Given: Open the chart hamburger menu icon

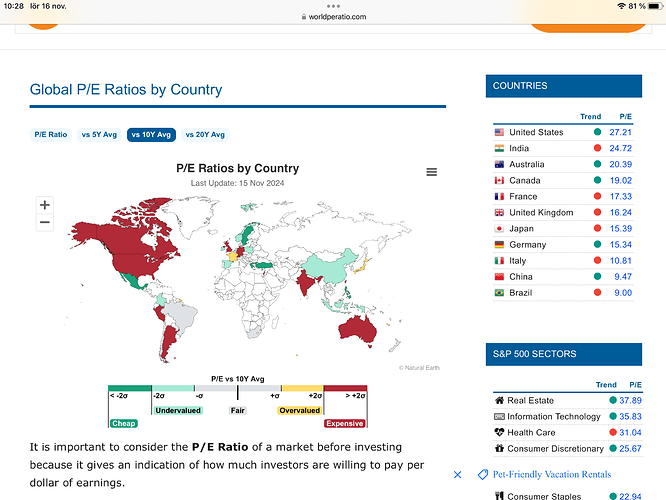Looking at the screenshot, I should point(432,172).
